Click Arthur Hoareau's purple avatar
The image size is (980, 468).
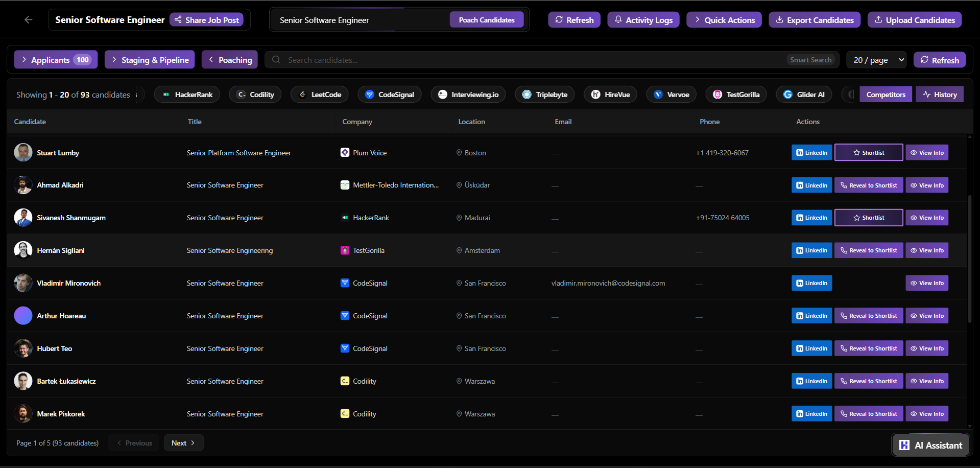(x=23, y=316)
